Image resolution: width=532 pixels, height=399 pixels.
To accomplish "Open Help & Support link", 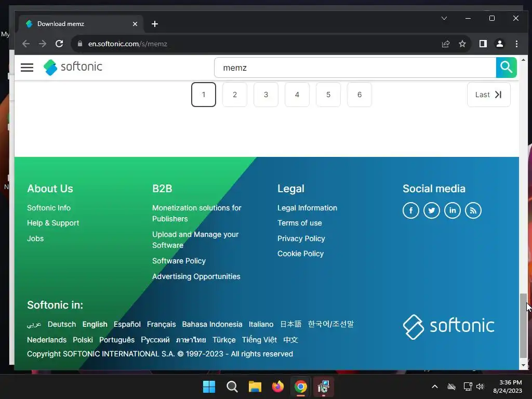I will click(x=53, y=223).
